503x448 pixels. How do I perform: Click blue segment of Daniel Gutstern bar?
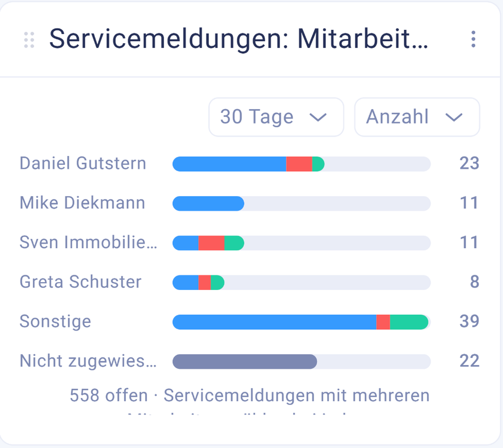coord(229,164)
